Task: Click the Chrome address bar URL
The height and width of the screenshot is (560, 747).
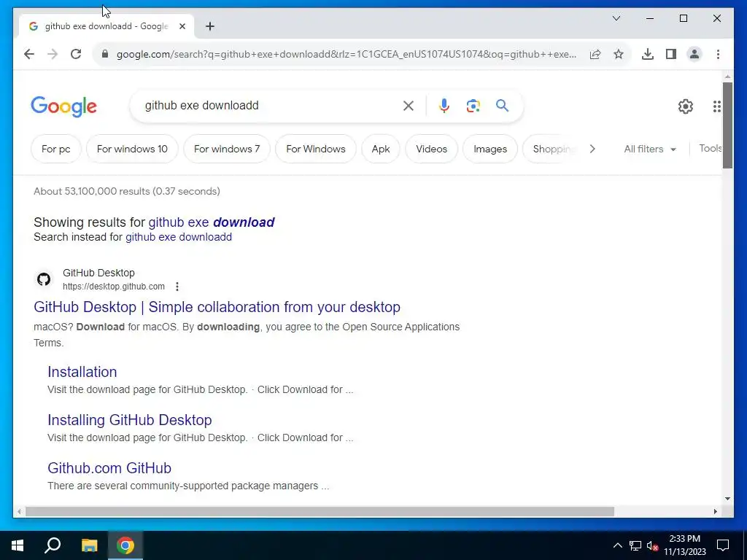Action: click(x=347, y=54)
